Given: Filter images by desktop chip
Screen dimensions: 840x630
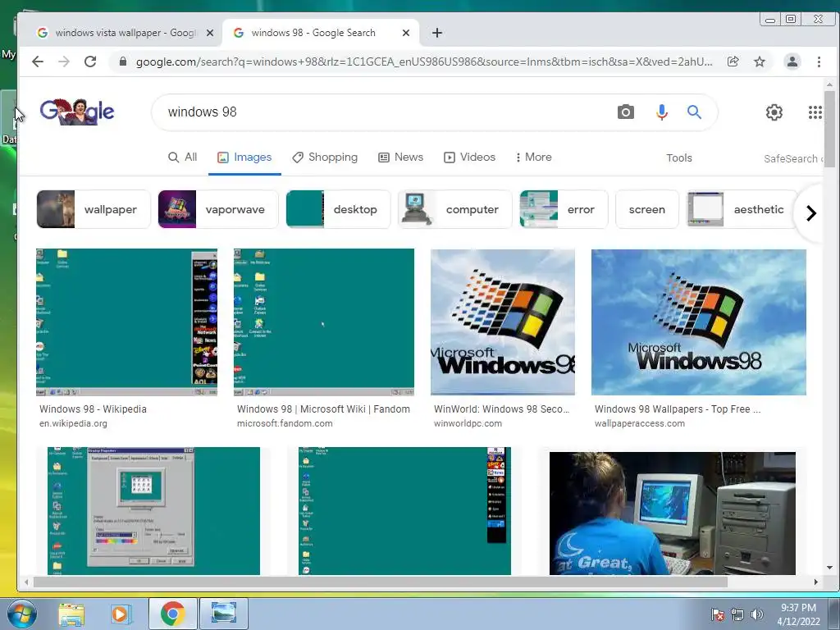Looking at the screenshot, I should [x=338, y=209].
